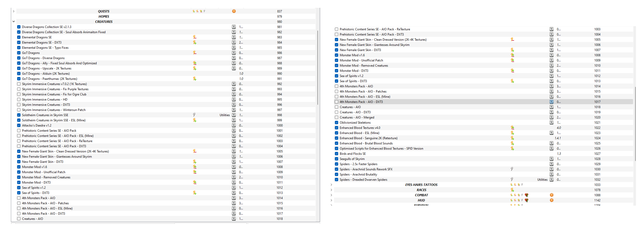Click flag icons group on QUESTS separator

(199, 11)
